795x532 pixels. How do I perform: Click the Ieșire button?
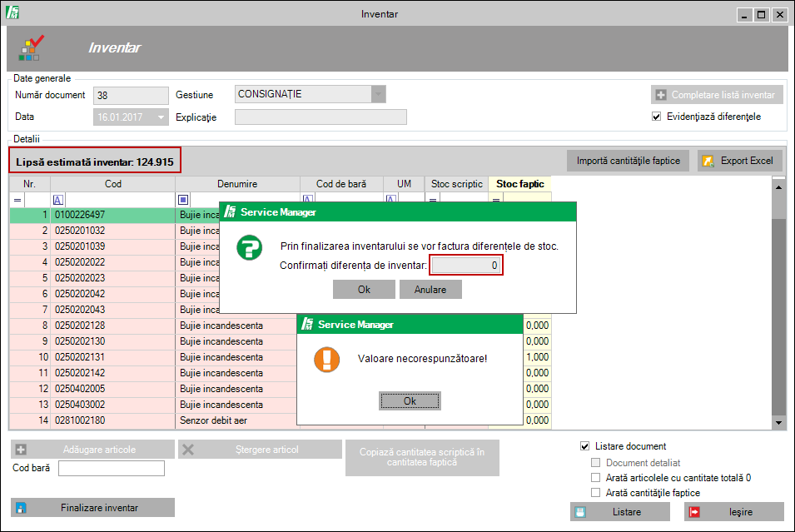(x=734, y=512)
